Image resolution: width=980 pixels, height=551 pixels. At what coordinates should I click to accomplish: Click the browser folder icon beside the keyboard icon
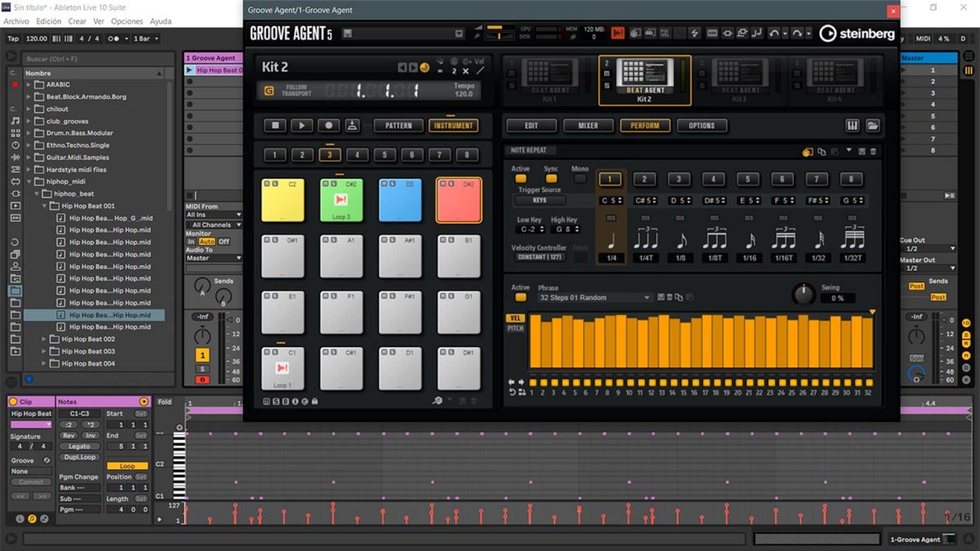[x=872, y=126]
